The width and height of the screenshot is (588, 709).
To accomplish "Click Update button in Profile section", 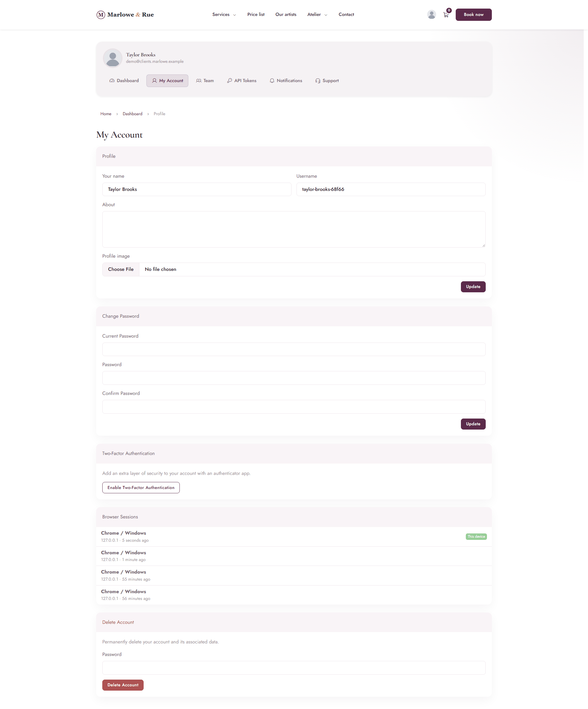I will (473, 287).
